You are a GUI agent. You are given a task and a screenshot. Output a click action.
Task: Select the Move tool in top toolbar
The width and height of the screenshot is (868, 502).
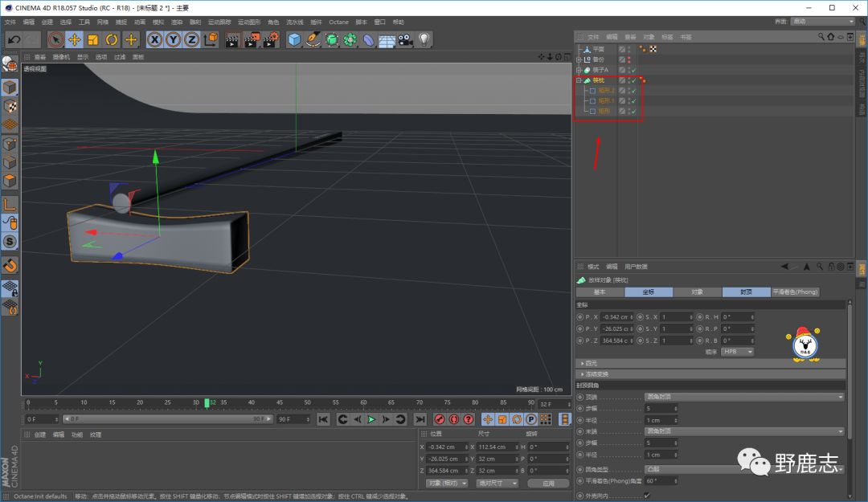(x=74, y=39)
